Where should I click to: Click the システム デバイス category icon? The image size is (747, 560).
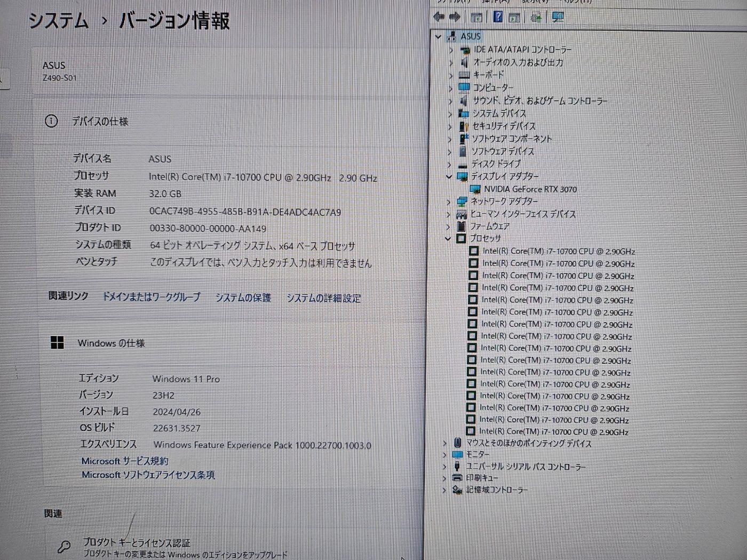[464, 113]
